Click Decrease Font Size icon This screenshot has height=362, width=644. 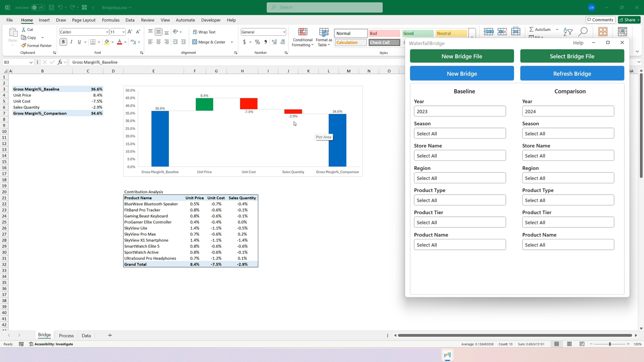(138, 32)
